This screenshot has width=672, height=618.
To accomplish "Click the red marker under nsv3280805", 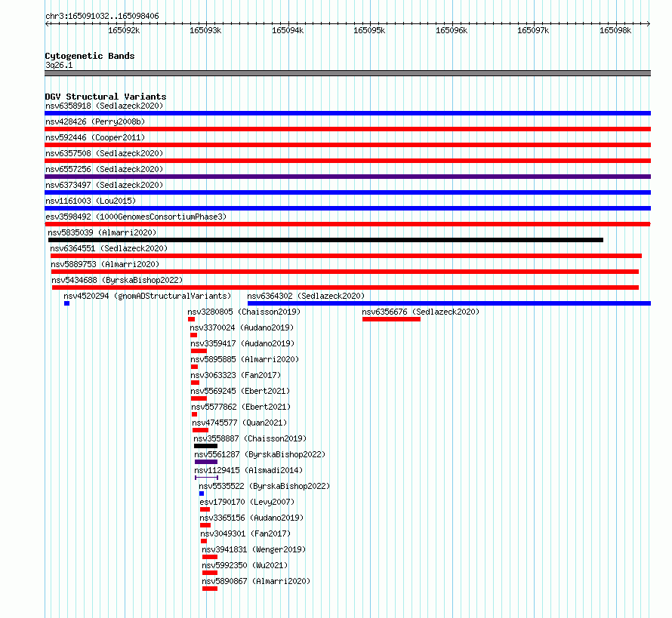I will [191, 319].
